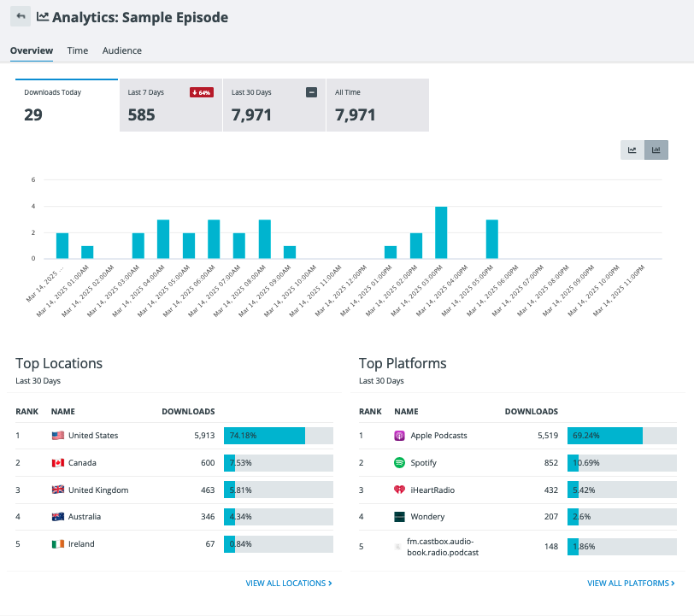Click the Spotify 10.69% progress bar
The height and width of the screenshot is (616, 694).
click(622, 463)
